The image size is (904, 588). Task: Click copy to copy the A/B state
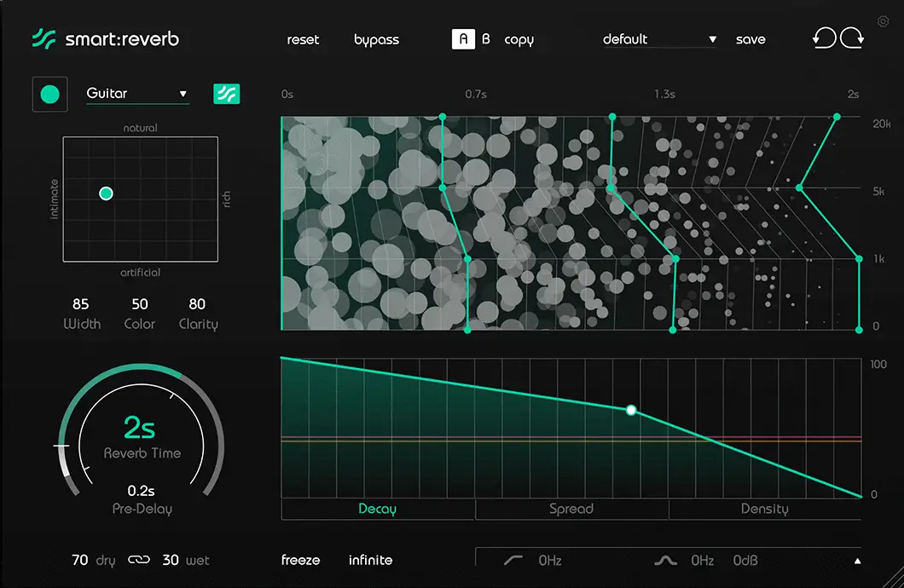[519, 40]
